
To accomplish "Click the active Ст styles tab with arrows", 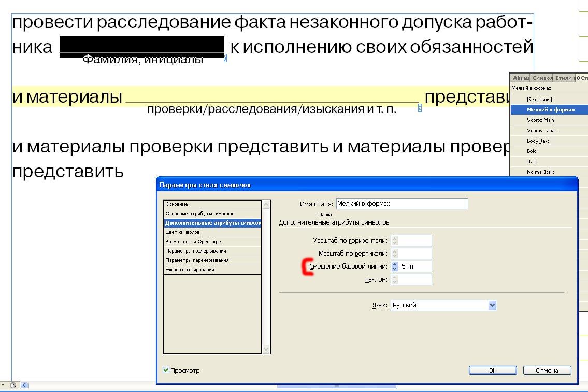I will 582,78.
